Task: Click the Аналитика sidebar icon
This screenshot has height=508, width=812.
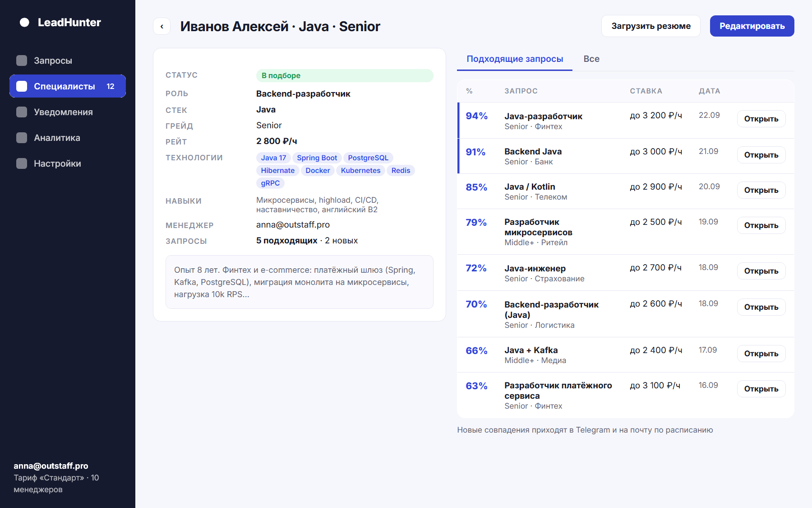Action: tap(22, 138)
